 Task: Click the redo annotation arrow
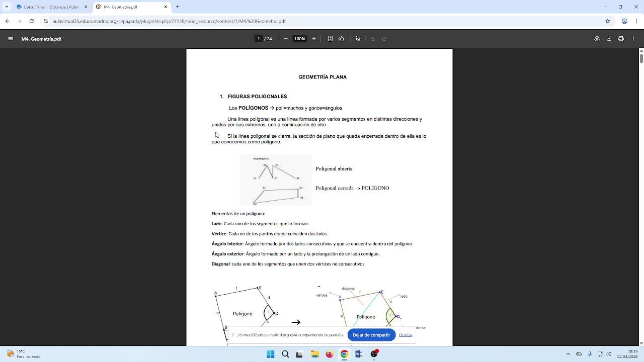coord(384,39)
